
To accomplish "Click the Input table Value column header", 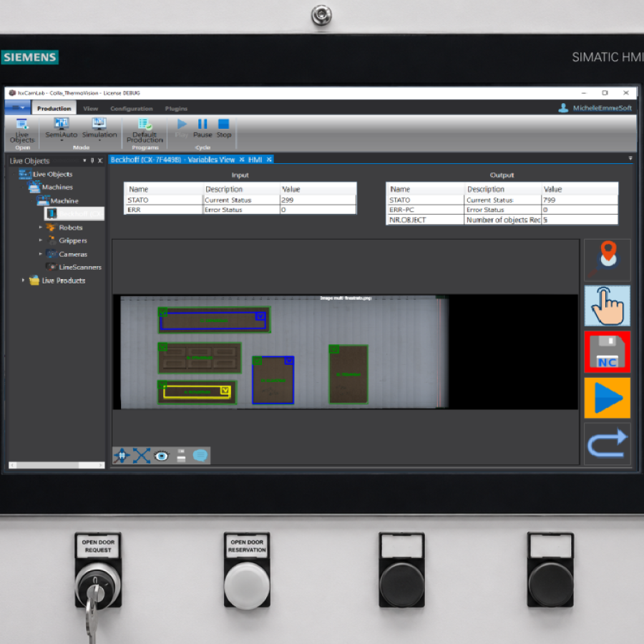I will [x=318, y=189].
